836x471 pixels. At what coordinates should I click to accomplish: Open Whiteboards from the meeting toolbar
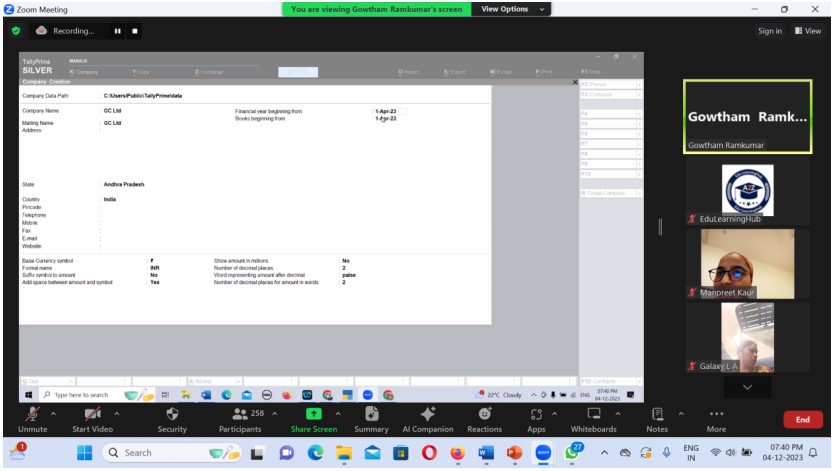[x=593, y=415]
